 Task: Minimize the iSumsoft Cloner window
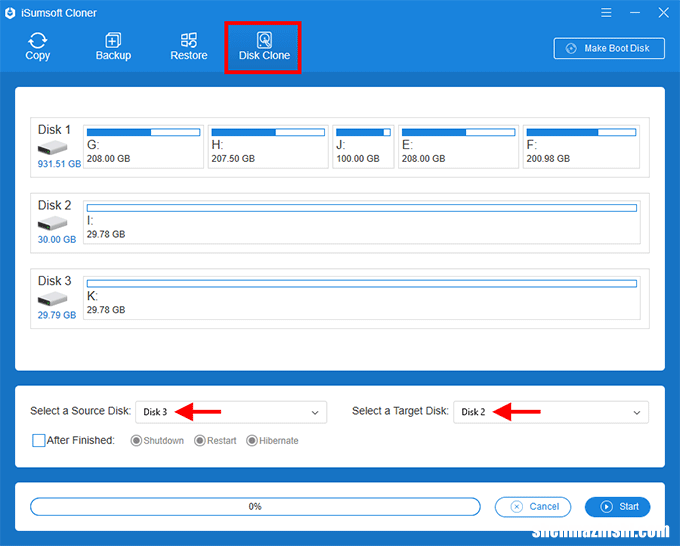[x=635, y=13]
